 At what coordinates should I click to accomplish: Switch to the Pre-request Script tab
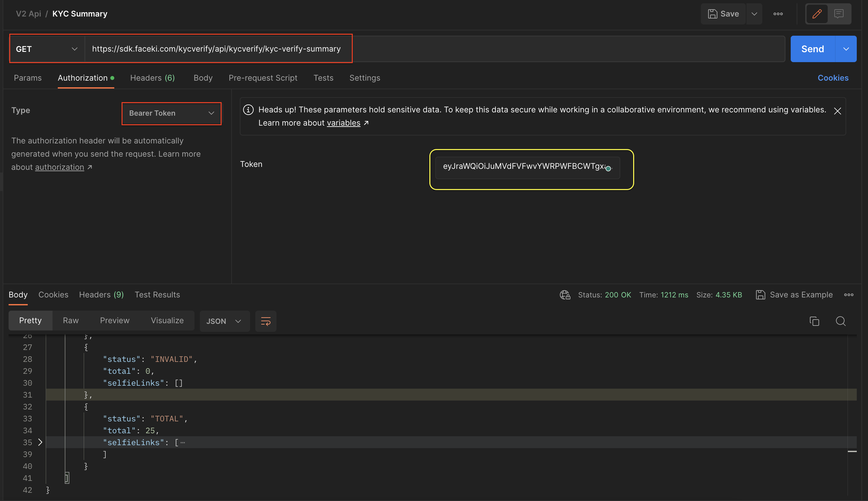point(263,78)
